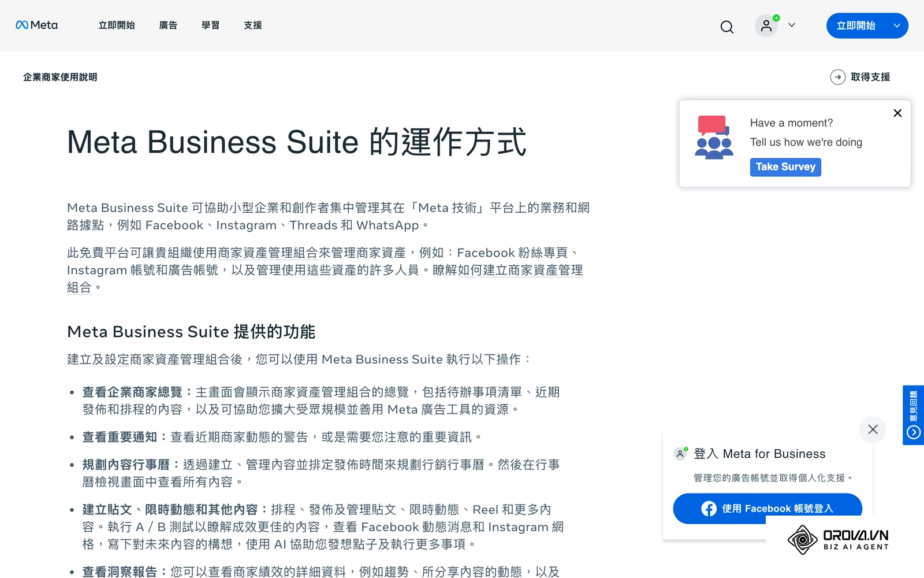Click 使用 Facebook 帳號登入 button

coord(767,509)
